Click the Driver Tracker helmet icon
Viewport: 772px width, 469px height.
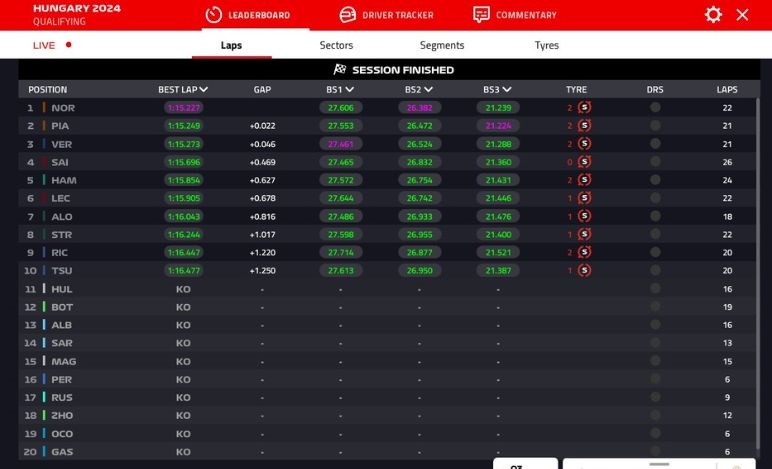pos(347,15)
